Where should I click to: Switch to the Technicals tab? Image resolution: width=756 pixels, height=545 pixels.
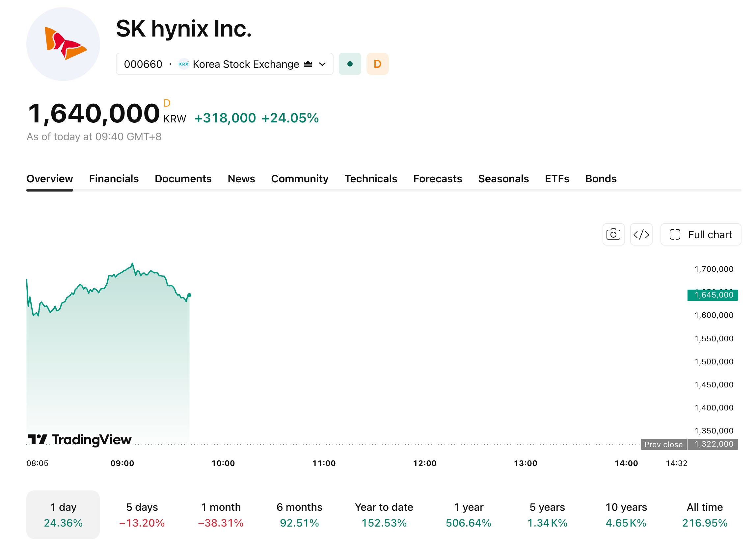click(371, 179)
